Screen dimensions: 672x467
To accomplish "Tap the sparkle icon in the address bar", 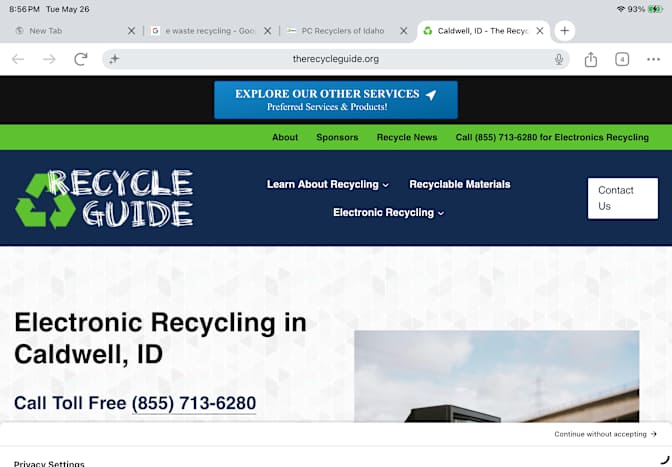I will coord(114,59).
